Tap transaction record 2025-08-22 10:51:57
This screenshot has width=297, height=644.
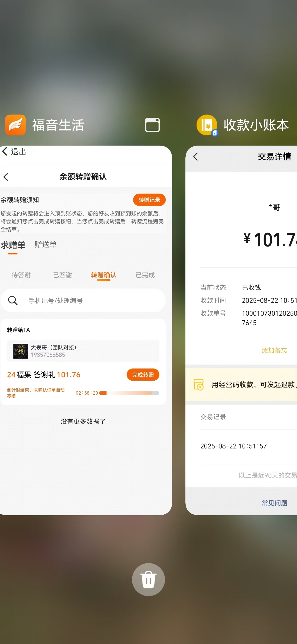tap(233, 446)
